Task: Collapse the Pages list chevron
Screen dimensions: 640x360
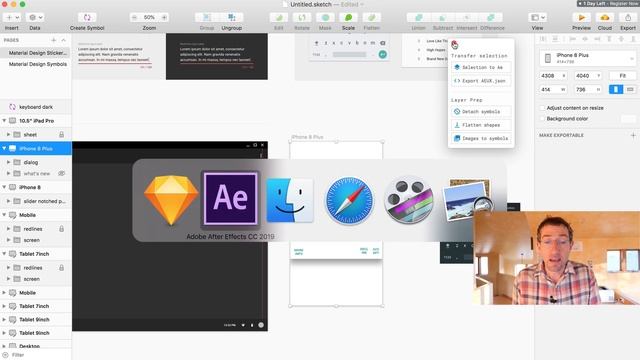Action: [x=63, y=40]
